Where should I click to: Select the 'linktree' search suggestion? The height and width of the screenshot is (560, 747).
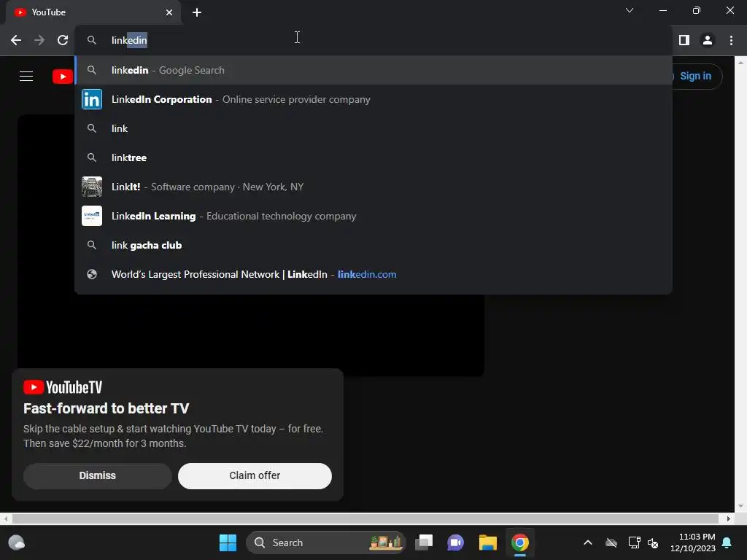coord(373,157)
